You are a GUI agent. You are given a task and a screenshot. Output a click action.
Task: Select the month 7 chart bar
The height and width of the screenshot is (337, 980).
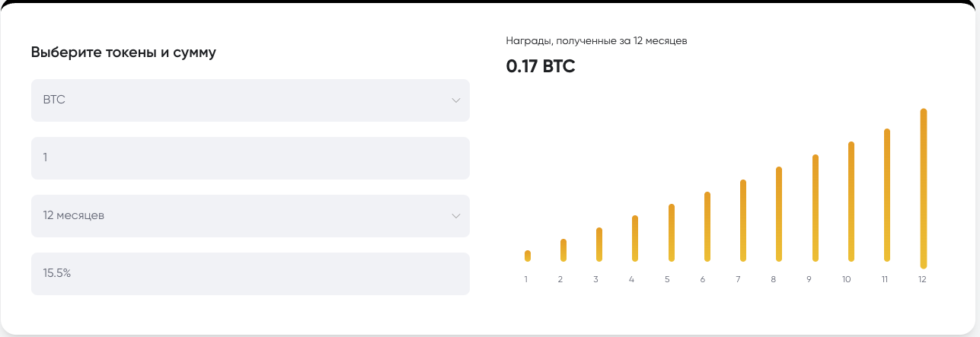(x=743, y=221)
